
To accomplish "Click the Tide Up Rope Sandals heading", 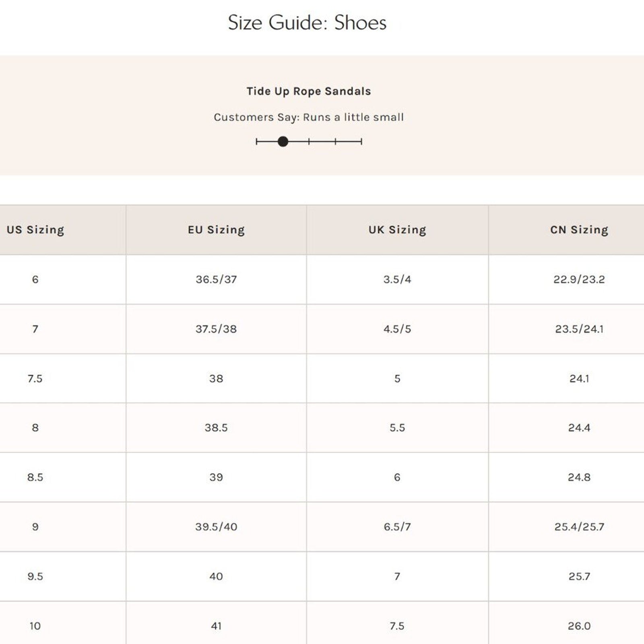I will coord(309,91).
